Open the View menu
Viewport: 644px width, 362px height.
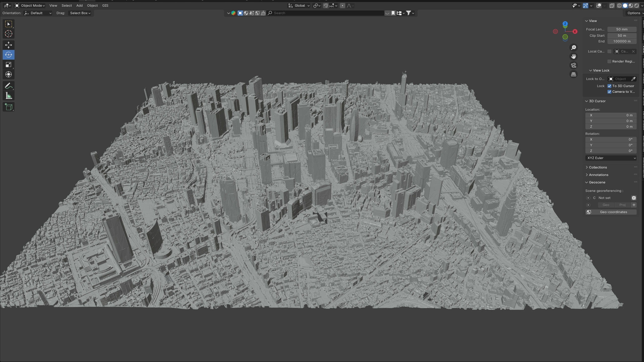(53, 6)
